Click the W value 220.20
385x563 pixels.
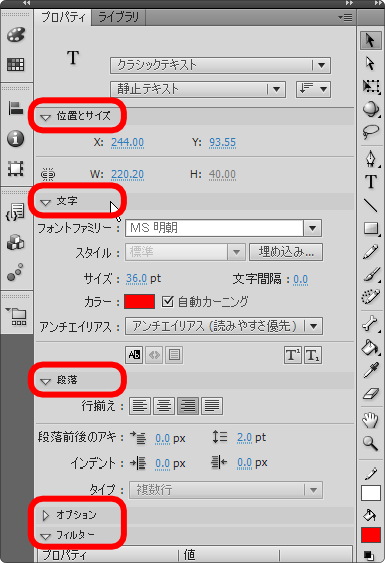(x=127, y=175)
